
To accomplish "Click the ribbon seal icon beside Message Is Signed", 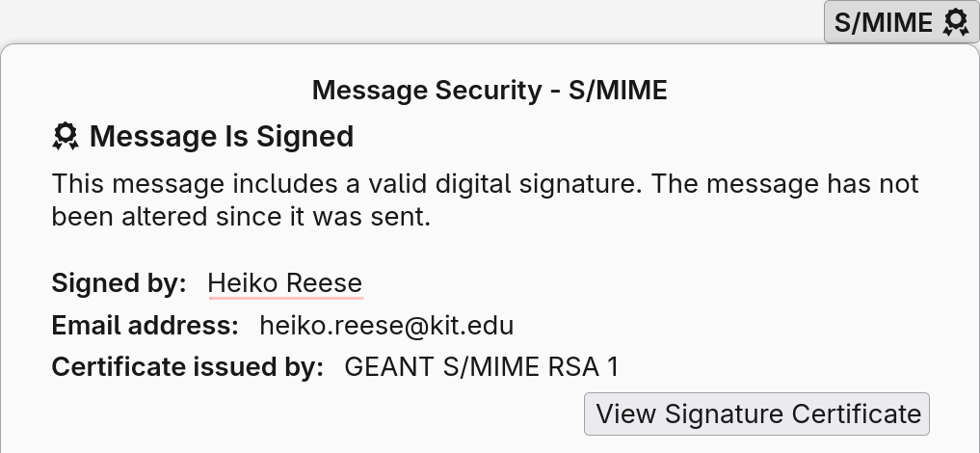I will point(65,136).
